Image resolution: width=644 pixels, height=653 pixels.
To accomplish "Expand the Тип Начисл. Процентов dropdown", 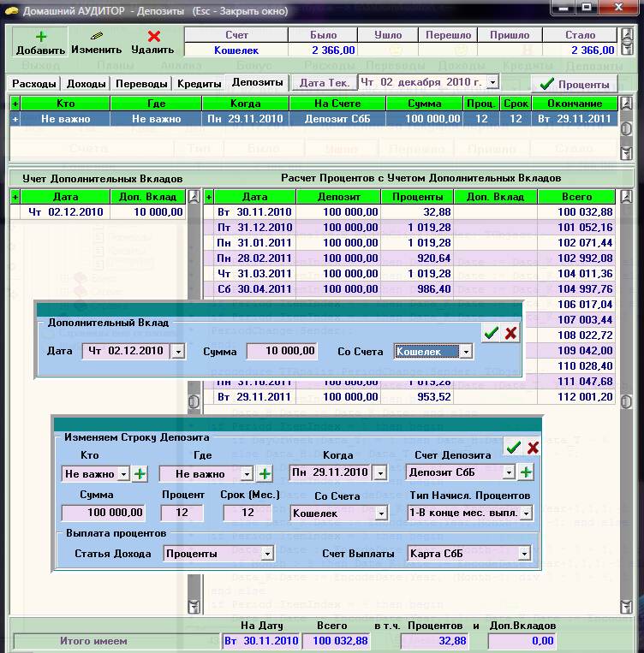I will [x=525, y=513].
